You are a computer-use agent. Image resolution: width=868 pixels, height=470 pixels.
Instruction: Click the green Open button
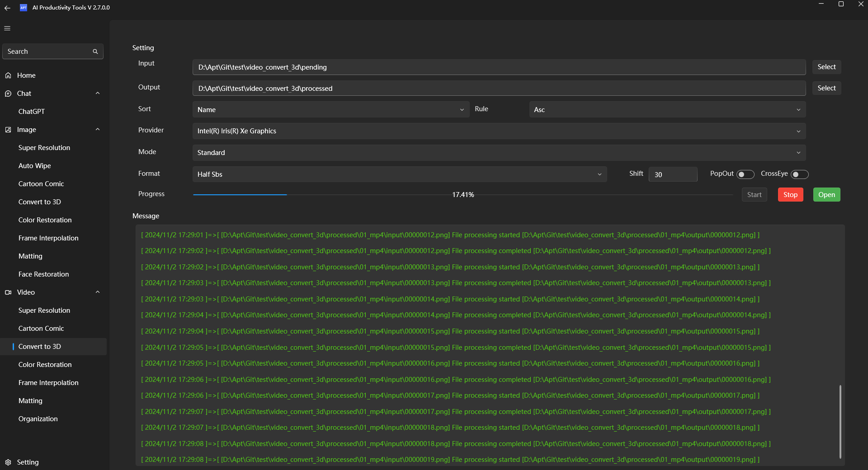pos(826,195)
